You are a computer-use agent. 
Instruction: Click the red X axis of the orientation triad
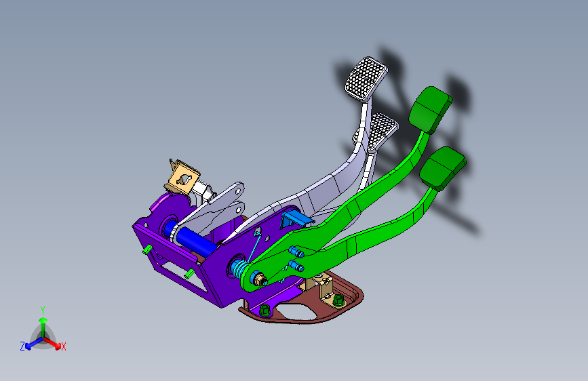pyautogui.click(x=52, y=343)
